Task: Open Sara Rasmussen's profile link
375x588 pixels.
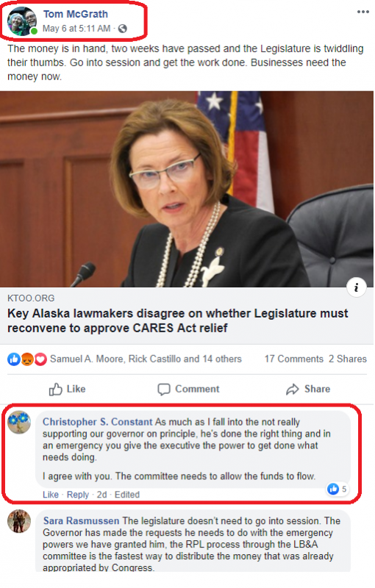Action: [x=81, y=521]
